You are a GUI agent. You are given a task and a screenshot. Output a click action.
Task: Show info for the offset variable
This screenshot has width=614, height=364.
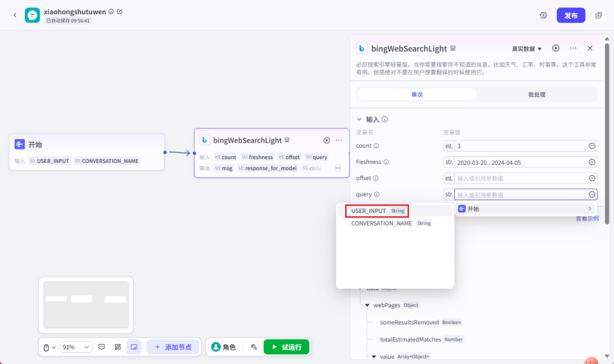tap(376, 178)
